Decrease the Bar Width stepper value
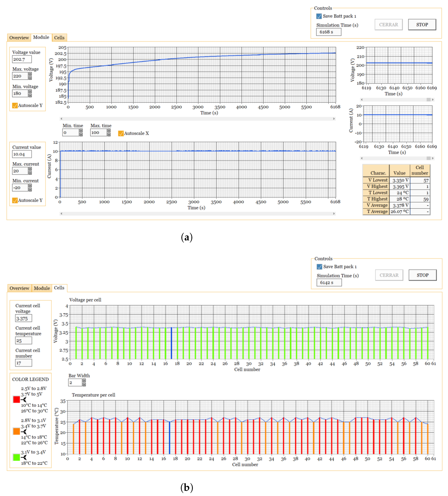Viewport: 448px width, 496px height. coord(84,384)
